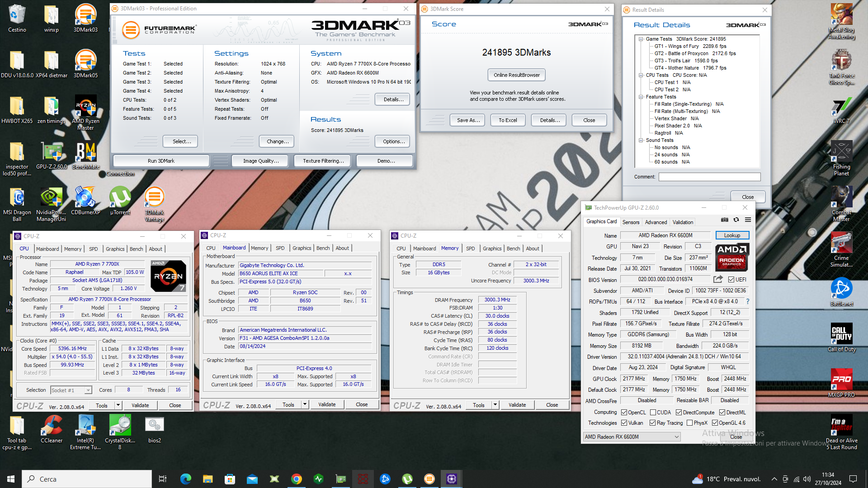This screenshot has height=488, width=868.
Task: Switch to the Validation tab in GPU-Z
Action: (x=683, y=222)
